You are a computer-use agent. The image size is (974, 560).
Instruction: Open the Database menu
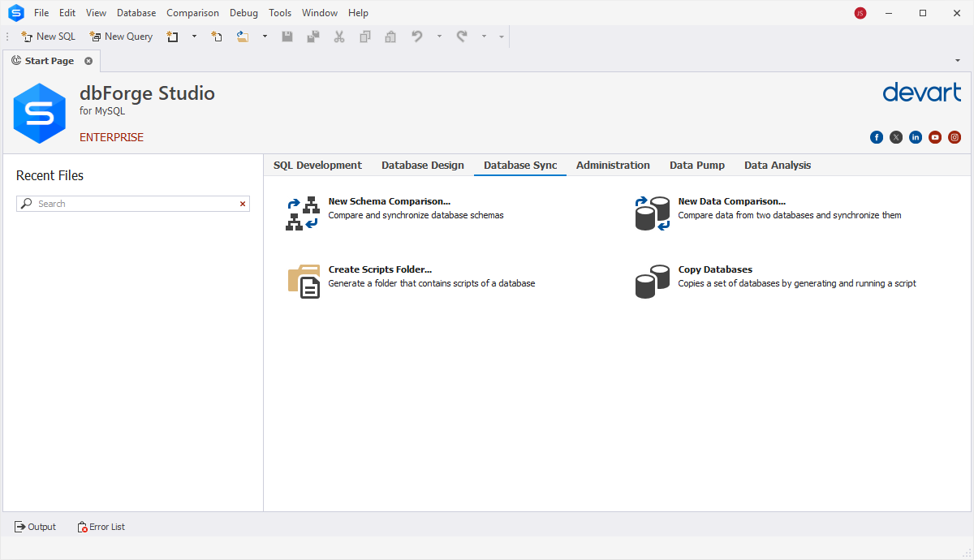click(x=136, y=13)
